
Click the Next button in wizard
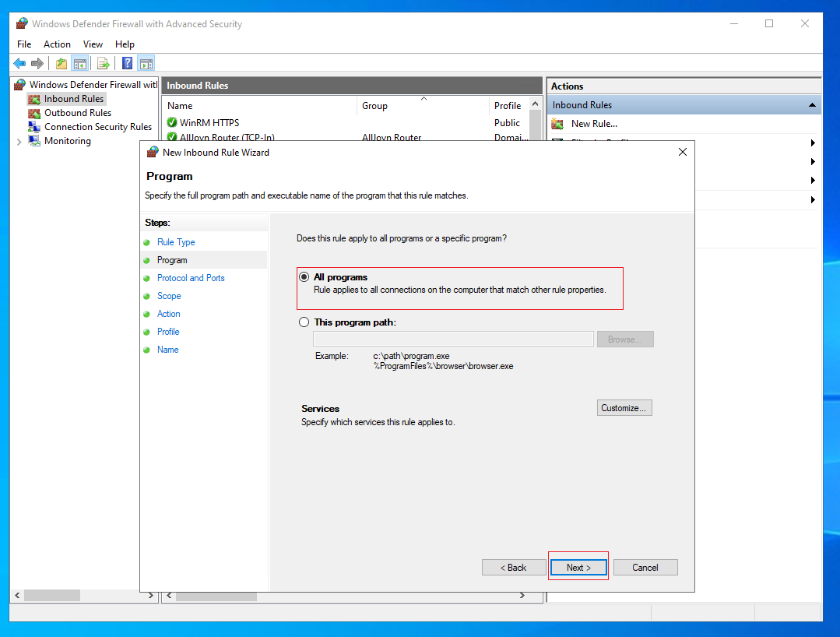(578, 568)
